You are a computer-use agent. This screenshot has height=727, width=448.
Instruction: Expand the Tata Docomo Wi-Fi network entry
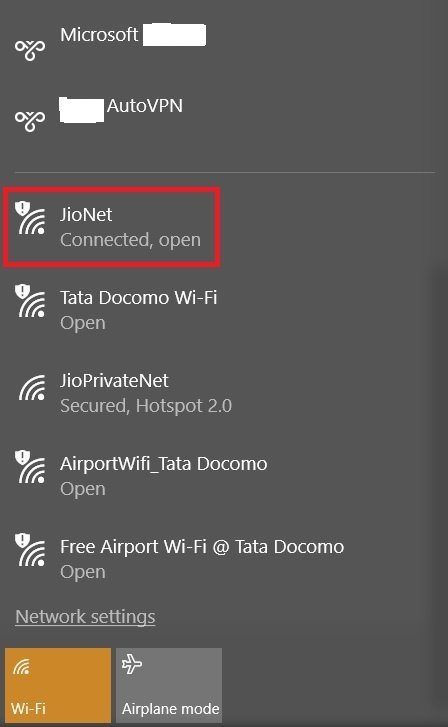pyautogui.click(x=224, y=310)
